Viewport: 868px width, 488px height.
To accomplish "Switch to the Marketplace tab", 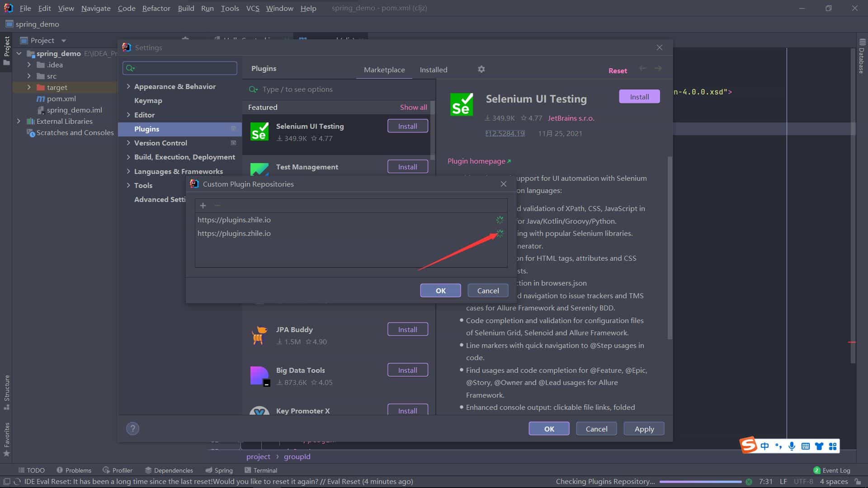I will tap(384, 70).
